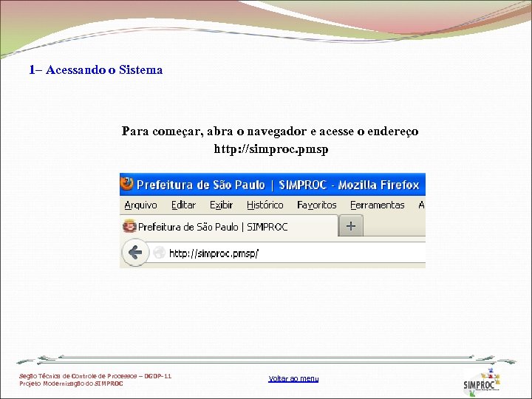532x399 pixels.
Task: Click the Firefox logo icon in title bar
Action: tap(127, 183)
